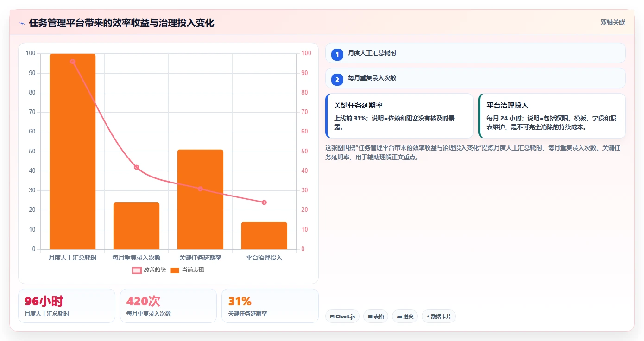The image size is (644, 341).
Task: Click the 96小时 stat card
Action: click(67, 306)
